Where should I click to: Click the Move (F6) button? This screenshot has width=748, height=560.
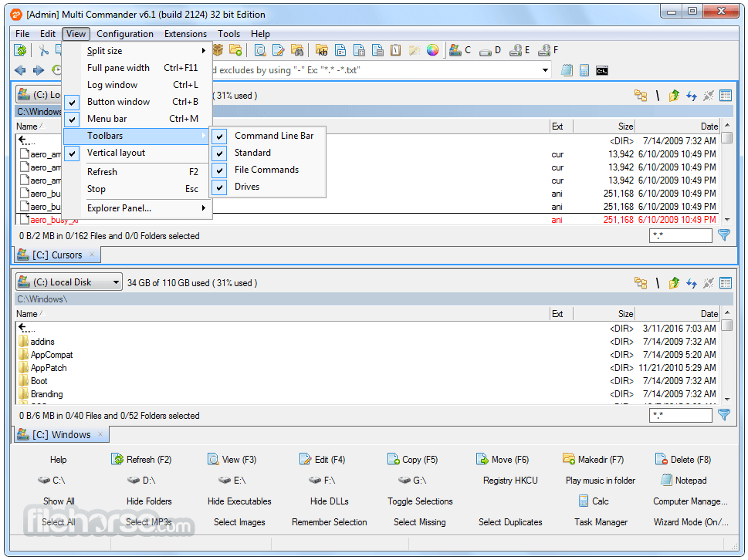point(503,460)
